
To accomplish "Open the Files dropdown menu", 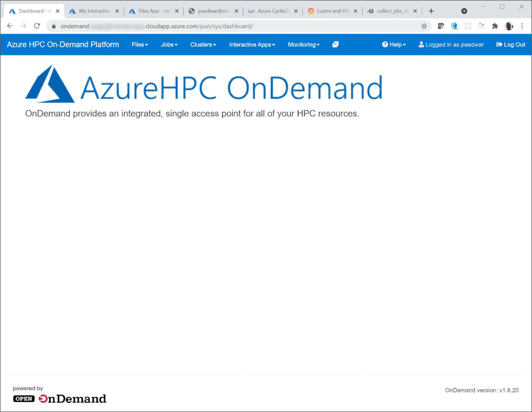I will (x=140, y=44).
